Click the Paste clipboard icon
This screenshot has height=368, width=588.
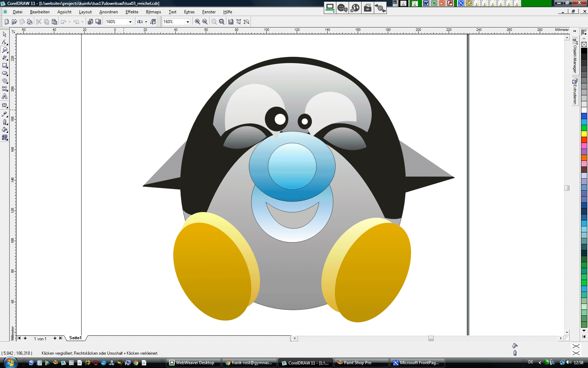tap(54, 22)
